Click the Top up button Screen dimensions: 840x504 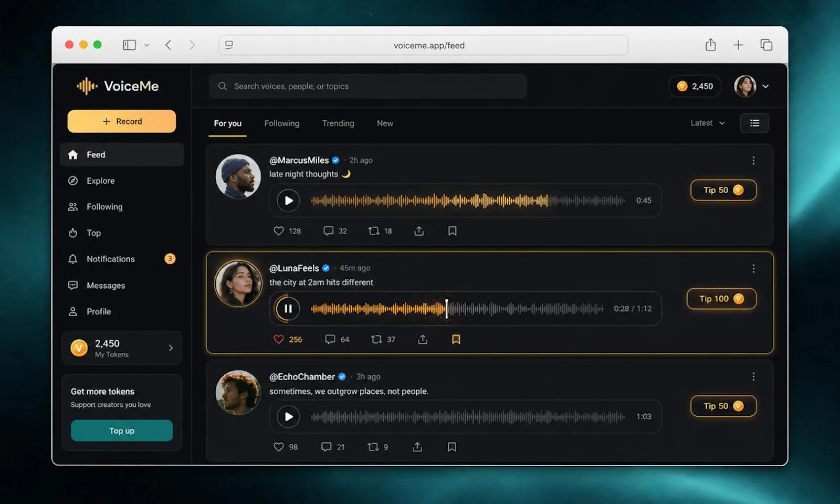[122, 430]
